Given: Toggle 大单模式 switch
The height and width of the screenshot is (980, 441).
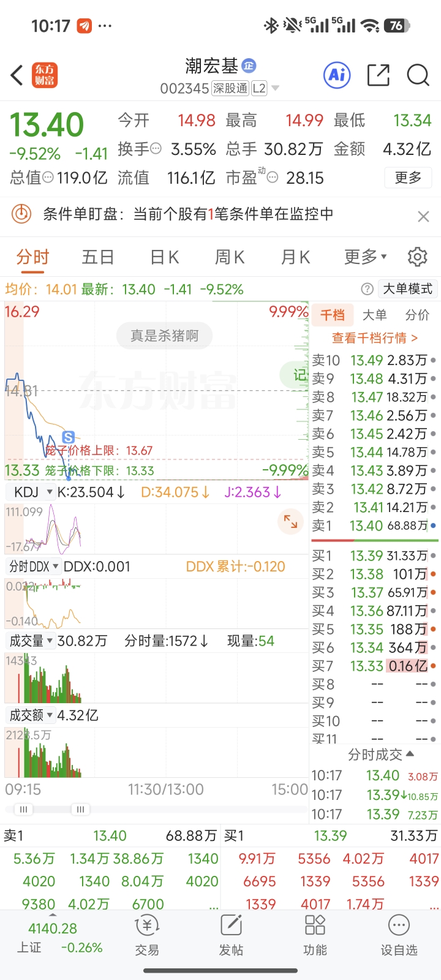Looking at the screenshot, I should click(x=407, y=289).
